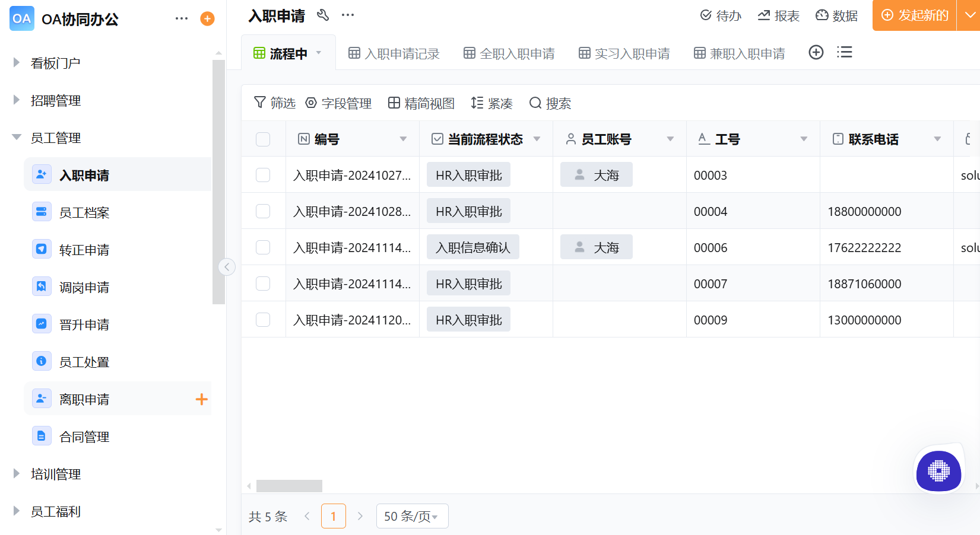The width and height of the screenshot is (980, 535).
Task: Switch to the 实习入职申请 tab
Action: (624, 53)
